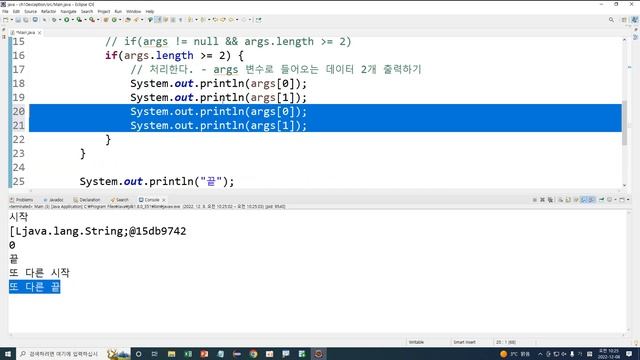Click the next edit location arrow
This screenshot has height=360, width=640.
pos(223,20)
